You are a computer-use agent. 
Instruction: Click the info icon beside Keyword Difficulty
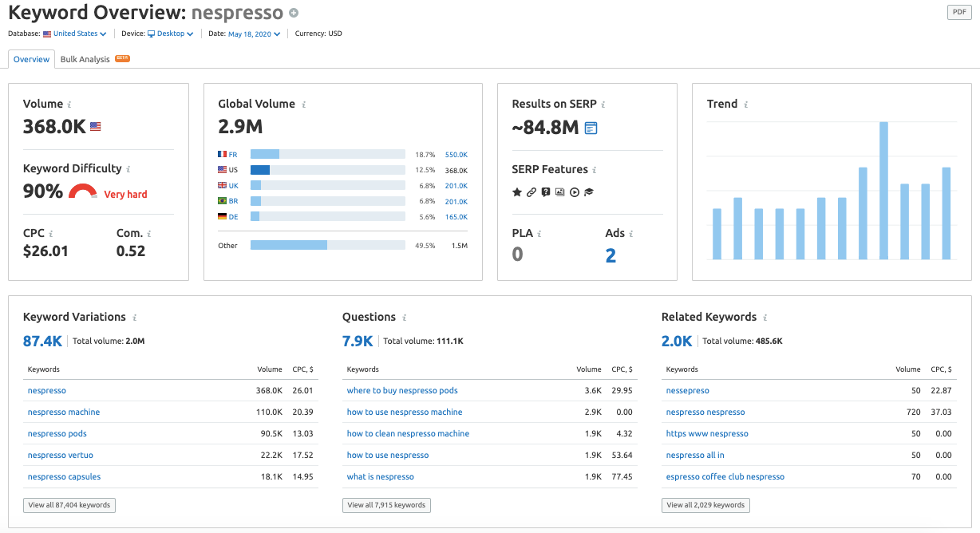pos(128,169)
